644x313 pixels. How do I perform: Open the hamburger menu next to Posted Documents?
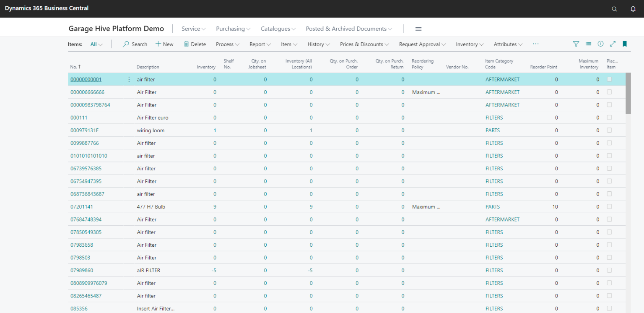click(x=418, y=29)
